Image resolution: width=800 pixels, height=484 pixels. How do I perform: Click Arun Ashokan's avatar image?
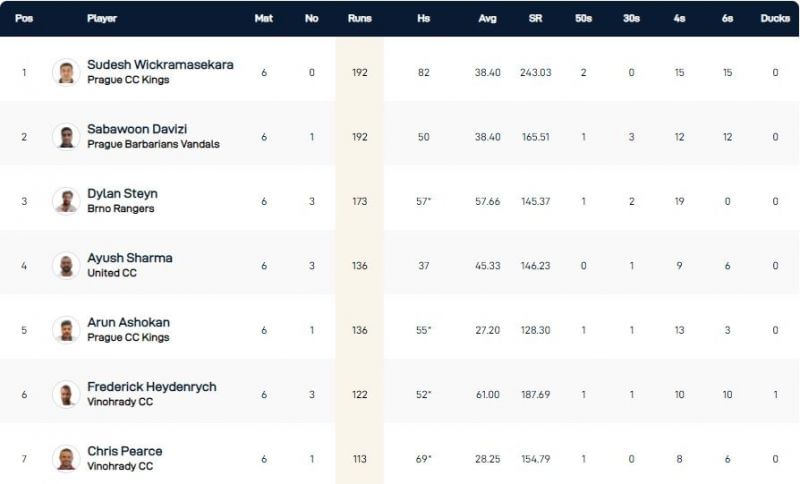click(66, 329)
